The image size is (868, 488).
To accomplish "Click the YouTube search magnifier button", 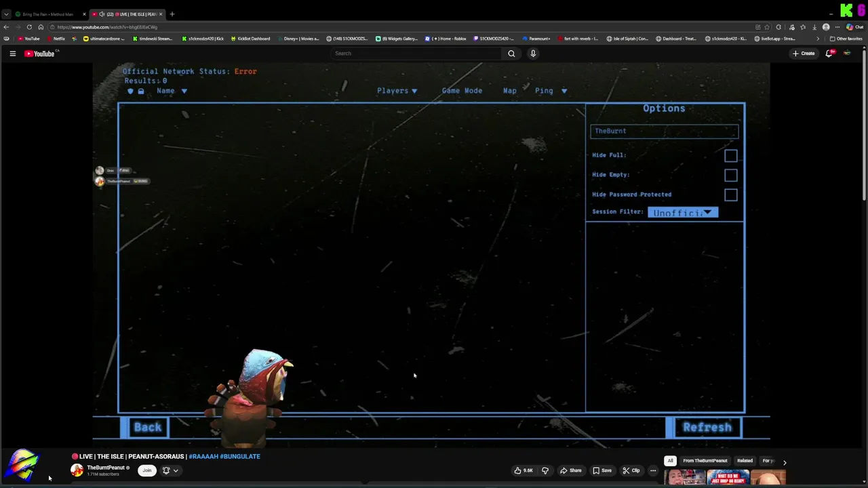I will point(511,54).
